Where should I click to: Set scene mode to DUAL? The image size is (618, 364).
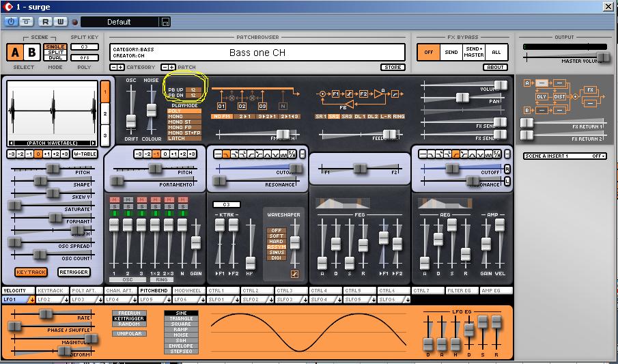[55, 57]
